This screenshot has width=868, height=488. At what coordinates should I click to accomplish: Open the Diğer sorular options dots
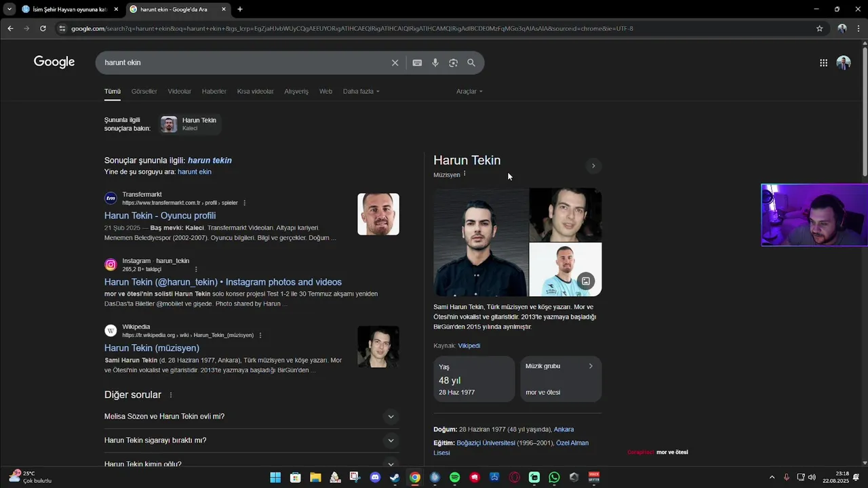pyautogui.click(x=171, y=395)
